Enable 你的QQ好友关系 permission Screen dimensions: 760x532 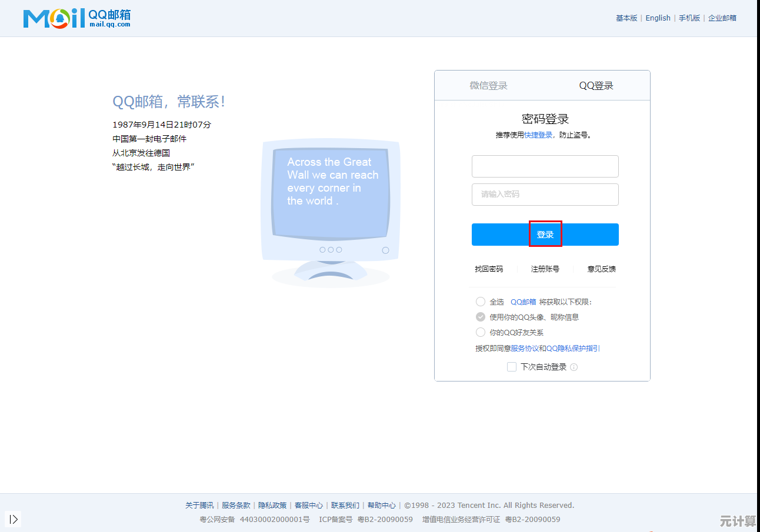(481, 332)
